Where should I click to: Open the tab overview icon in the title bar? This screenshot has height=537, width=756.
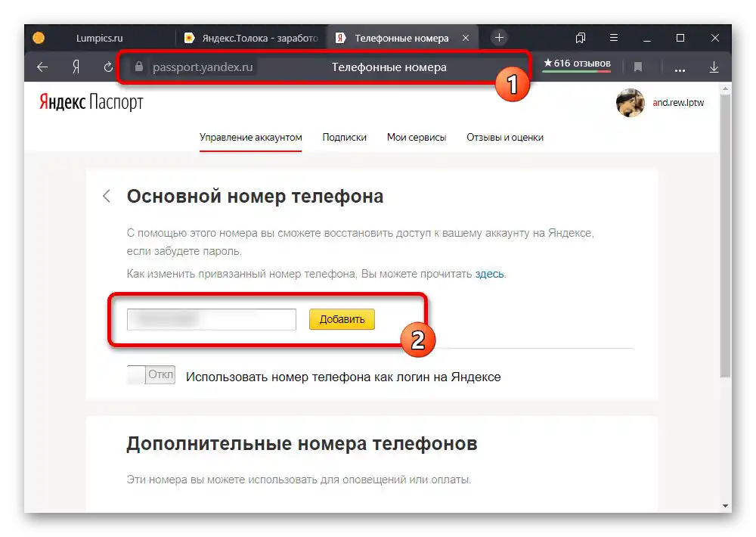pos(581,38)
